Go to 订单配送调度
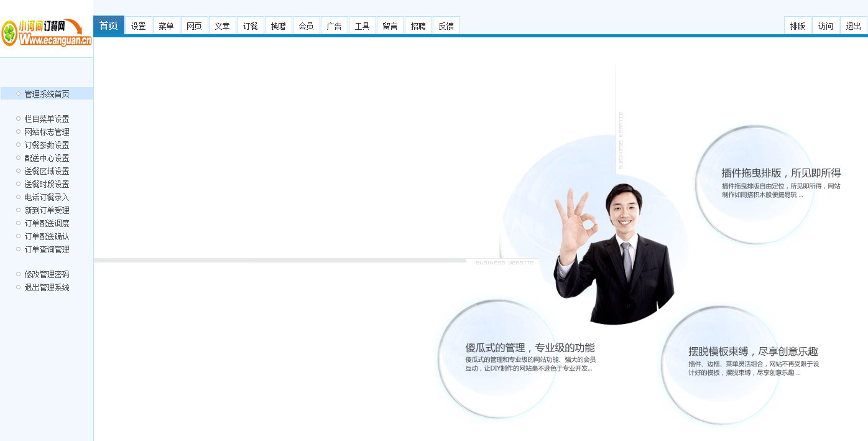The image size is (868, 441). click(47, 223)
